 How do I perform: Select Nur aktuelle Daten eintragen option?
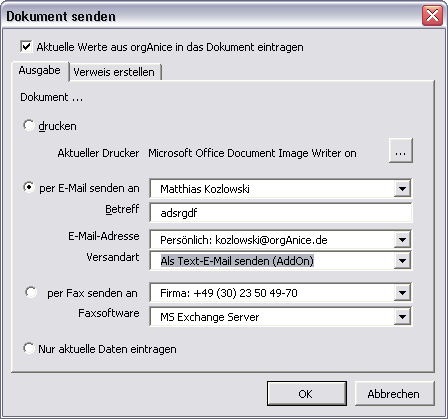[x=29, y=348]
